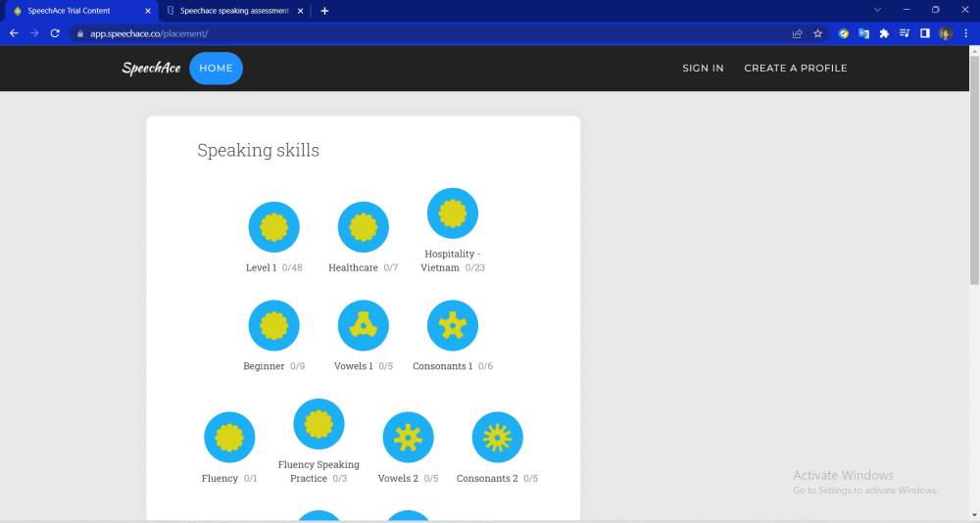Click the Hospitality progress count 0/23
The image size is (980, 523).
475,267
